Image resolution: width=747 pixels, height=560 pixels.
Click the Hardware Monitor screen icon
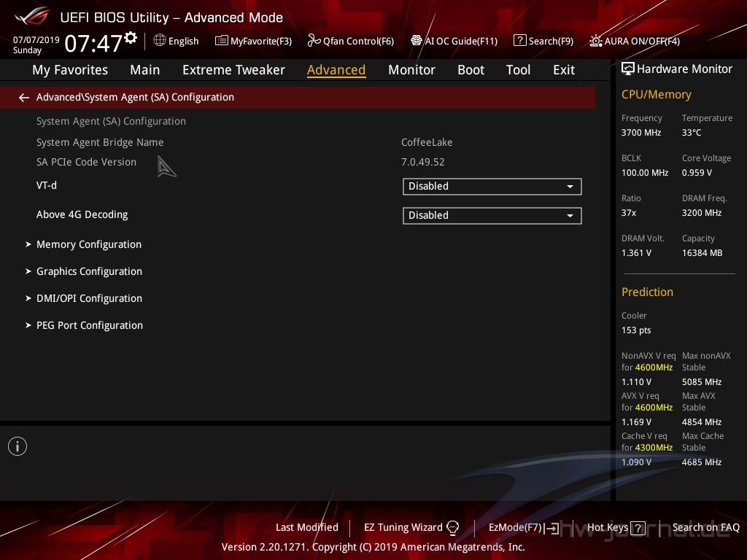pos(628,69)
